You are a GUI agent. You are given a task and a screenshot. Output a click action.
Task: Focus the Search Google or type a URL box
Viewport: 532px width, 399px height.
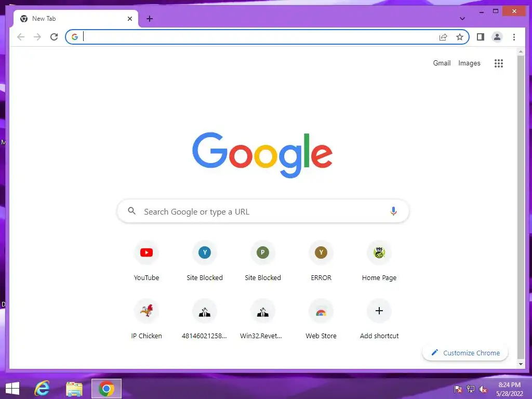(x=263, y=211)
